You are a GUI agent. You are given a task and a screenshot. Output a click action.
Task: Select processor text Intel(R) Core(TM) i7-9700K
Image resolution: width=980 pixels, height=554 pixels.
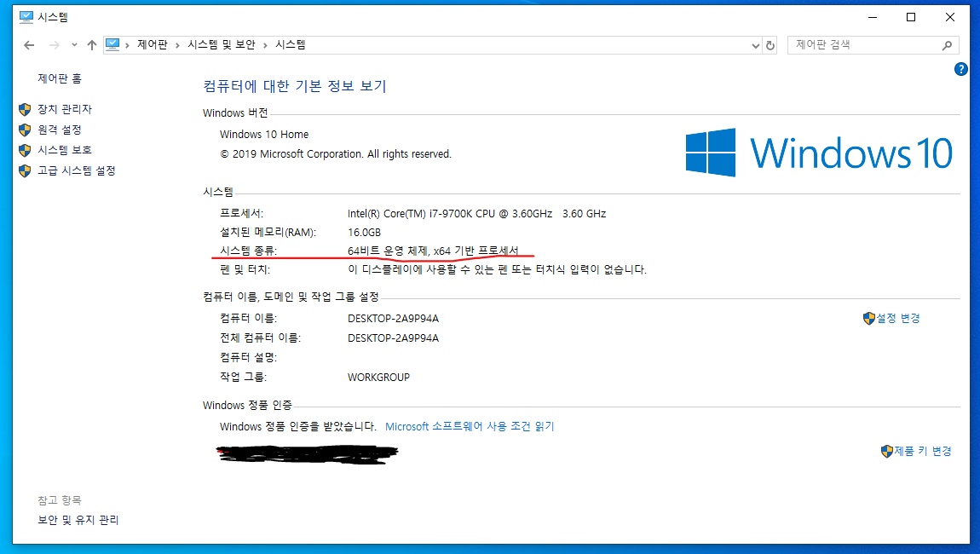tap(477, 214)
